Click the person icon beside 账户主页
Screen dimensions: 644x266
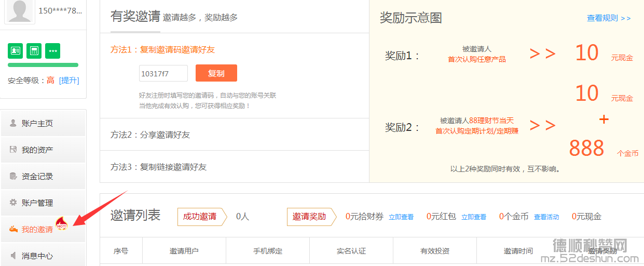[13, 123]
